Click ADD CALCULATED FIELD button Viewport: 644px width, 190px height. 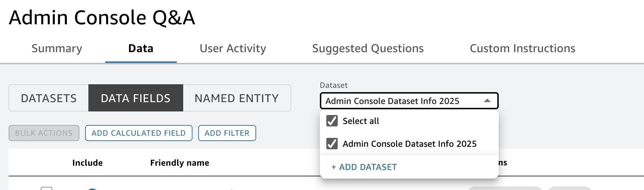point(138,133)
